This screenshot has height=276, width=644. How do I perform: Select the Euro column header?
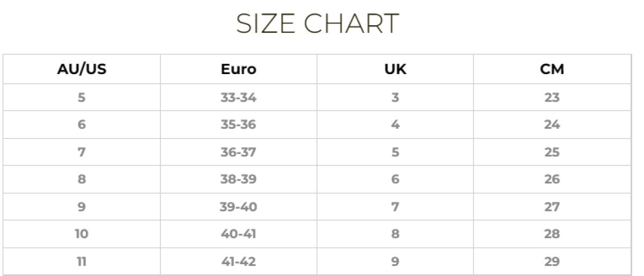(x=238, y=69)
